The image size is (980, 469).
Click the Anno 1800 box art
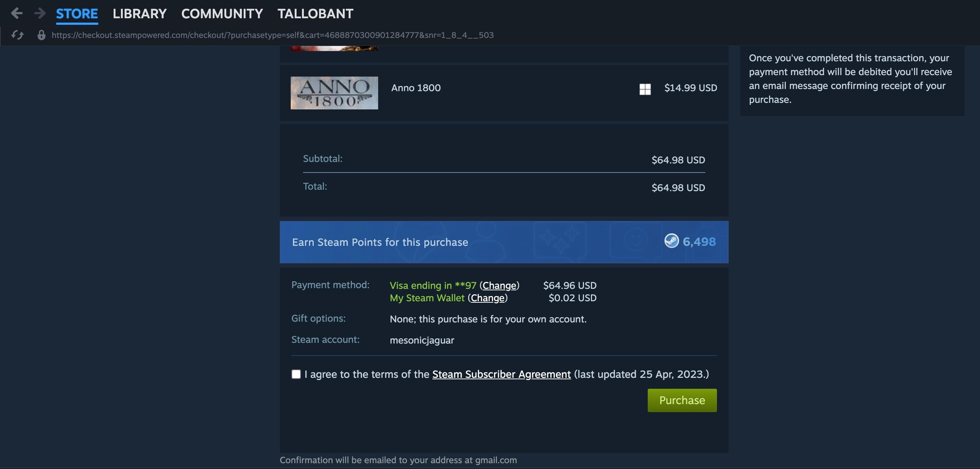click(334, 93)
